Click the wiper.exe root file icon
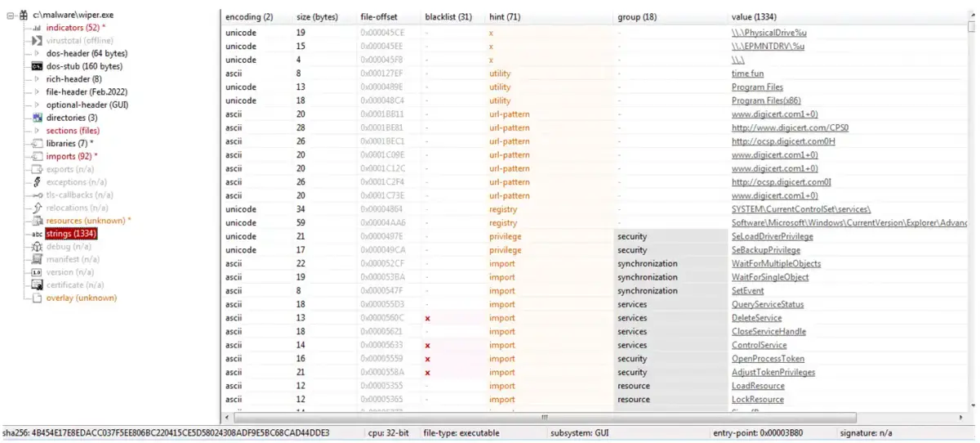This screenshot has width=980, height=443. click(24, 15)
